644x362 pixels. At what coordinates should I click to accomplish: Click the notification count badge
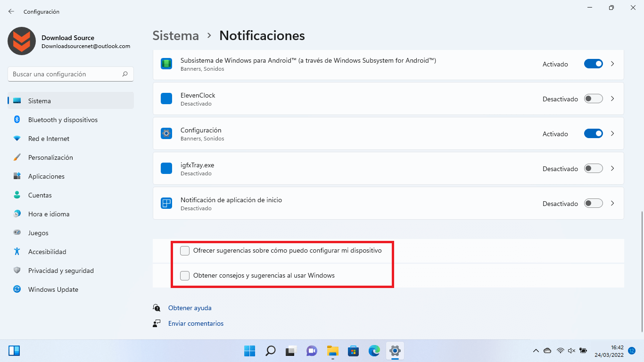click(632, 351)
